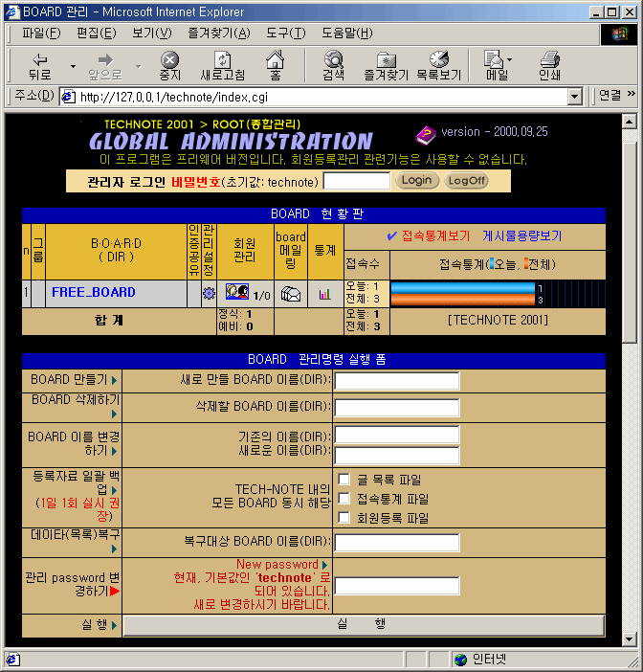Viewport: 643px width, 672px height.
Task: Focus the BOARD name to delete field
Action: pos(397,408)
